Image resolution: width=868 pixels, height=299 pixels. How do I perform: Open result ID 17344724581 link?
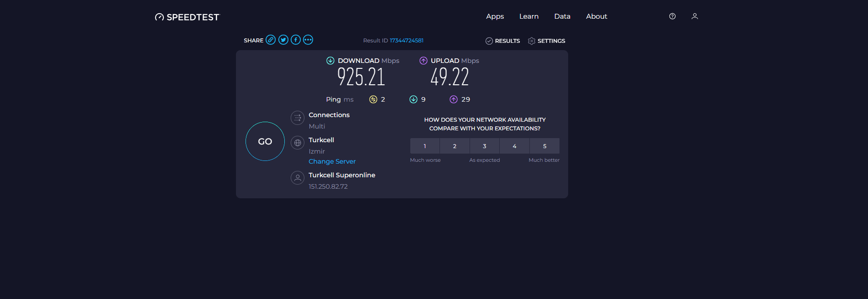coord(407,41)
